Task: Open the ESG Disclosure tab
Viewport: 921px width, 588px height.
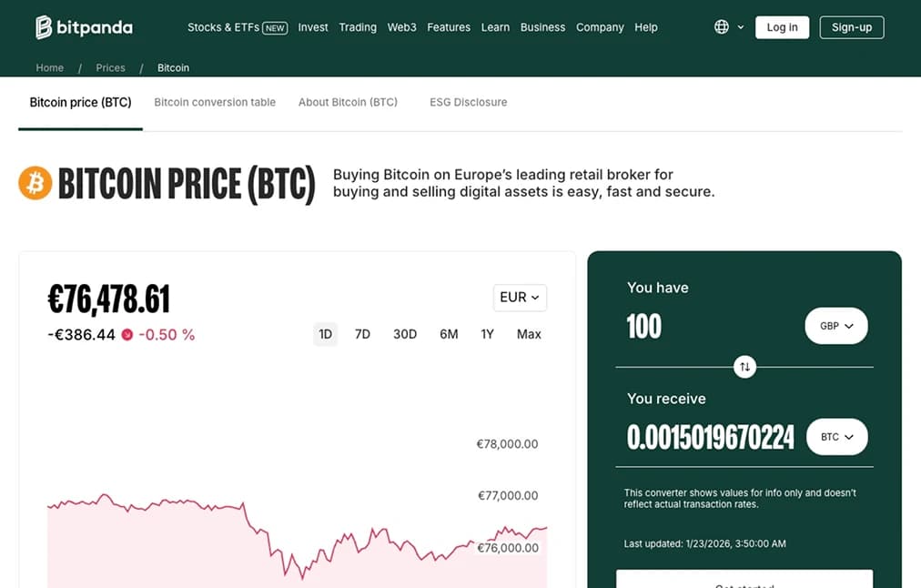Action: pos(468,102)
